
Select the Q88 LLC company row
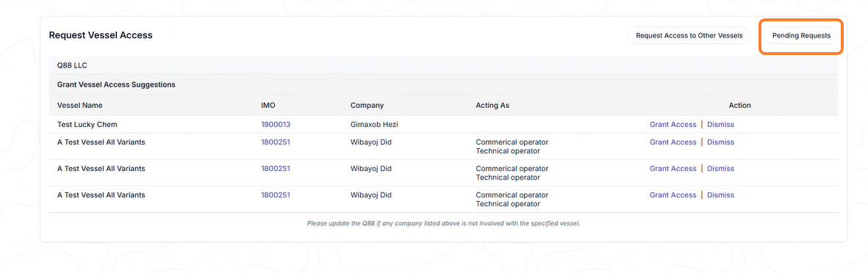pos(443,65)
